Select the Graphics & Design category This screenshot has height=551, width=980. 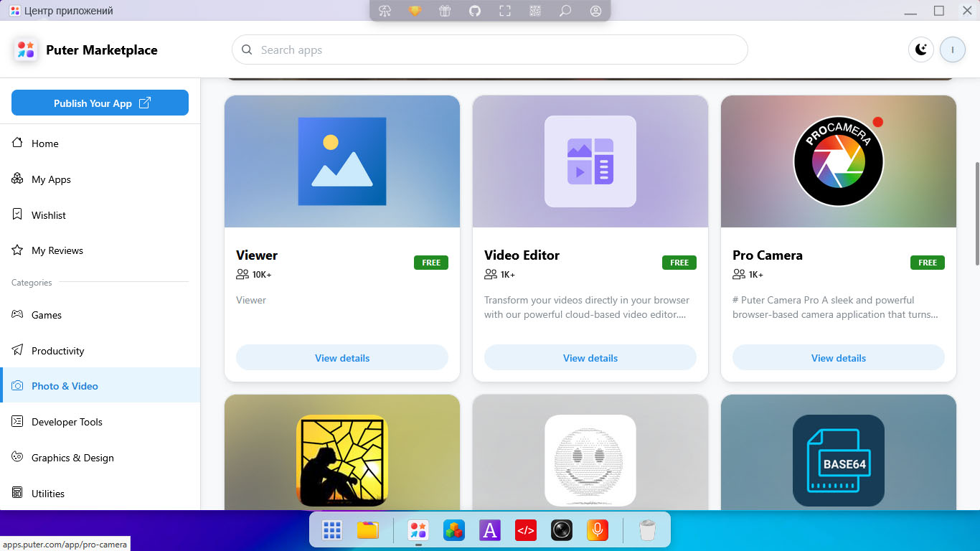click(x=100, y=458)
